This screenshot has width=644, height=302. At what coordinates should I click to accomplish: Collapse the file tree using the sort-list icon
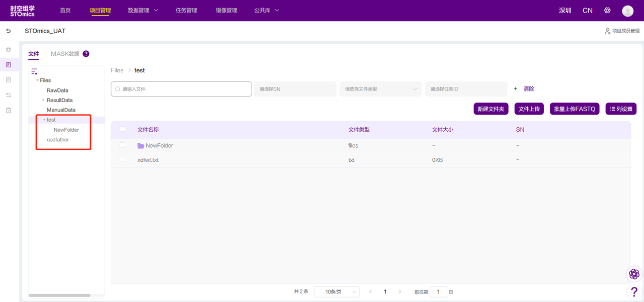(34, 71)
